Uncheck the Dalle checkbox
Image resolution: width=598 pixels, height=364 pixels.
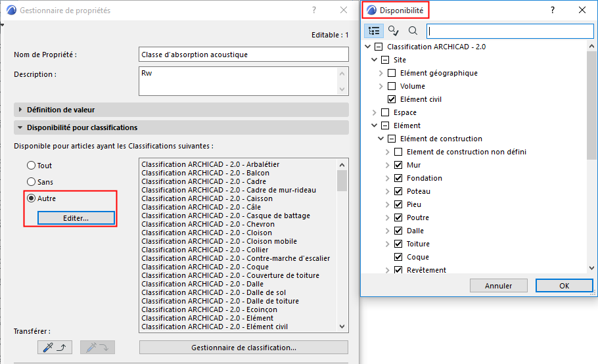coord(398,231)
